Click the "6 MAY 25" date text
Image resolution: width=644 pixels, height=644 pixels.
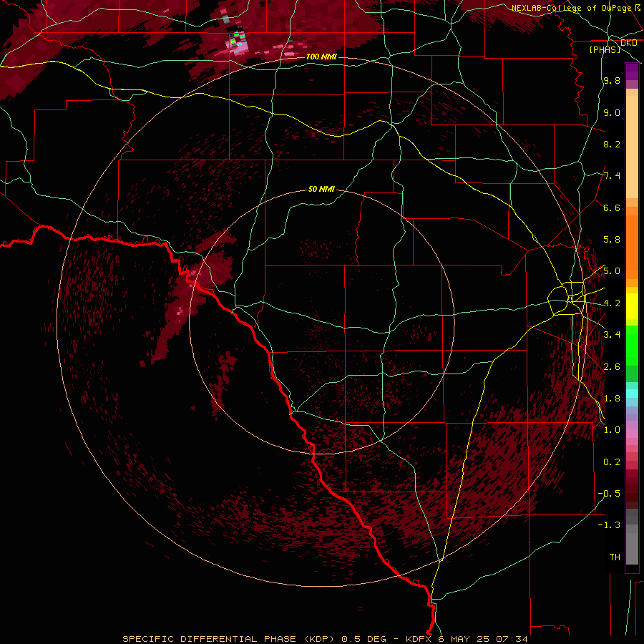[464, 639]
